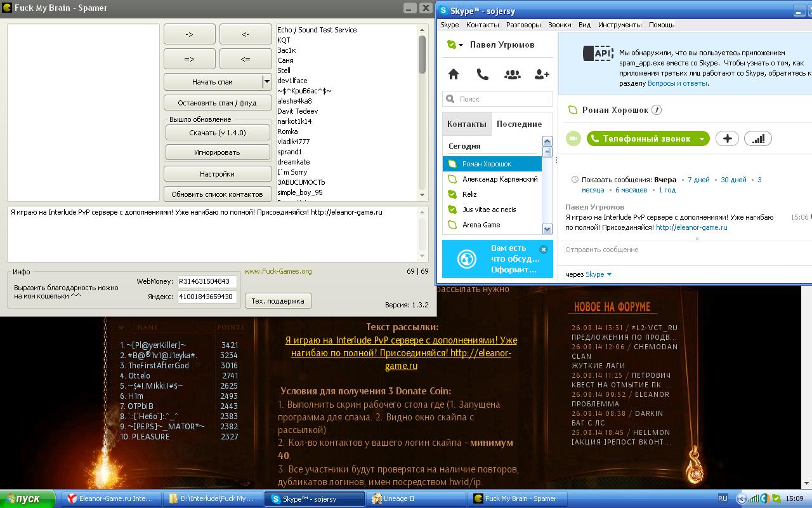The height and width of the screenshot is (508, 812).
Task: Open the Контакты menu
Action: point(483,25)
